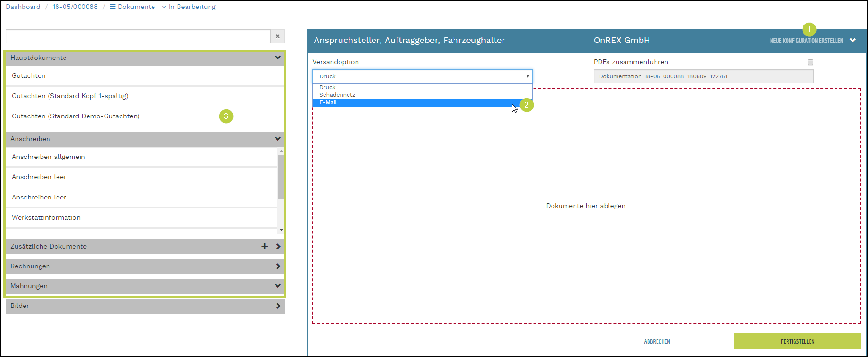
Task: Enable PDFs zusammenführen checkbox
Action: (x=810, y=62)
